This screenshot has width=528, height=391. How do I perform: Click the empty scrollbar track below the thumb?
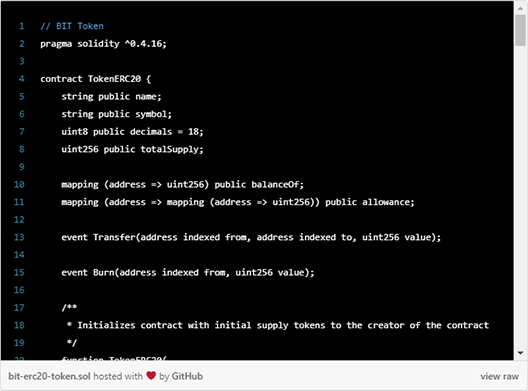click(x=520, y=197)
